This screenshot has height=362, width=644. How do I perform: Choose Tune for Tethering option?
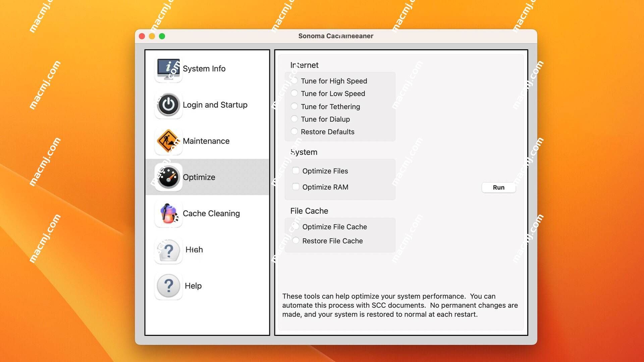(294, 106)
